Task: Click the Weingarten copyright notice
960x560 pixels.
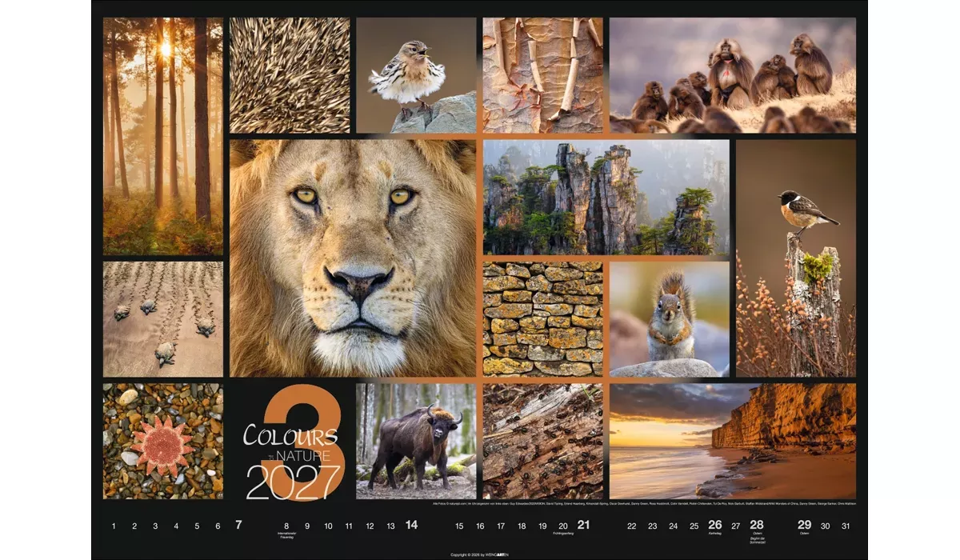Action: 480,554
